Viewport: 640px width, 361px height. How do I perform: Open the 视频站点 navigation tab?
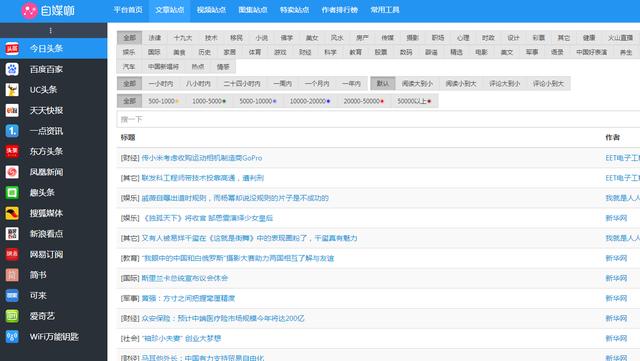(x=211, y=10)
